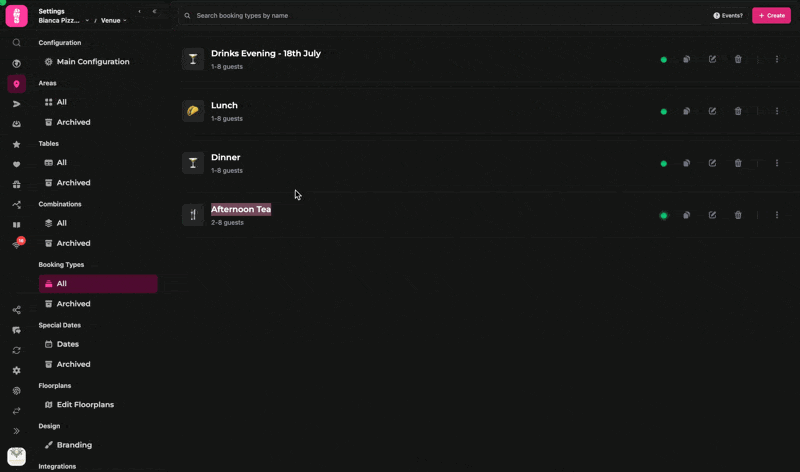This screenshot has width=800, height=472.
Task: Toggle the Dinner green active status dot
Action: [663, 163]
